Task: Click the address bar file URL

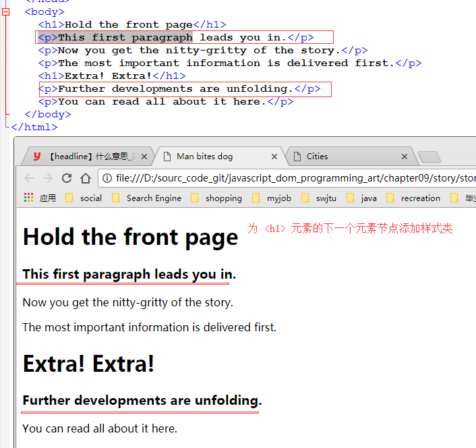Action: (x=296, y=178)
